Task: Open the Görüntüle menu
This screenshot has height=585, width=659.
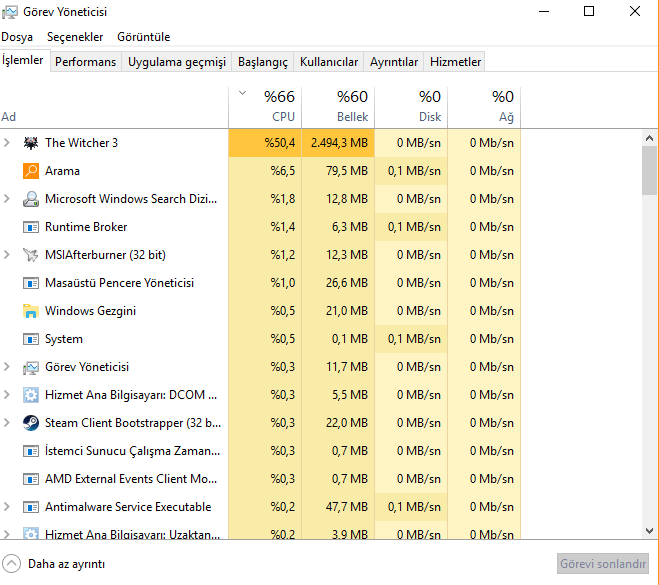Action: (x=143, y=37)
